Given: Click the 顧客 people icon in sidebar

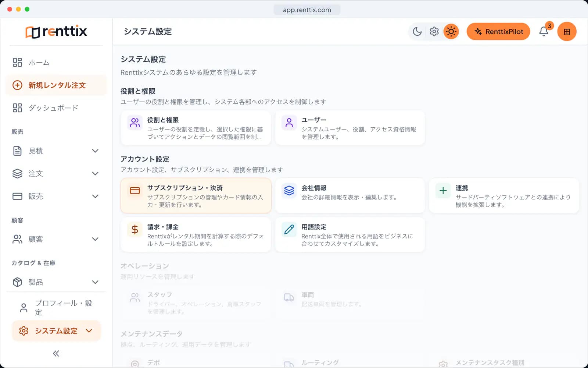Looking at the screenshot, I should [17, 239].
